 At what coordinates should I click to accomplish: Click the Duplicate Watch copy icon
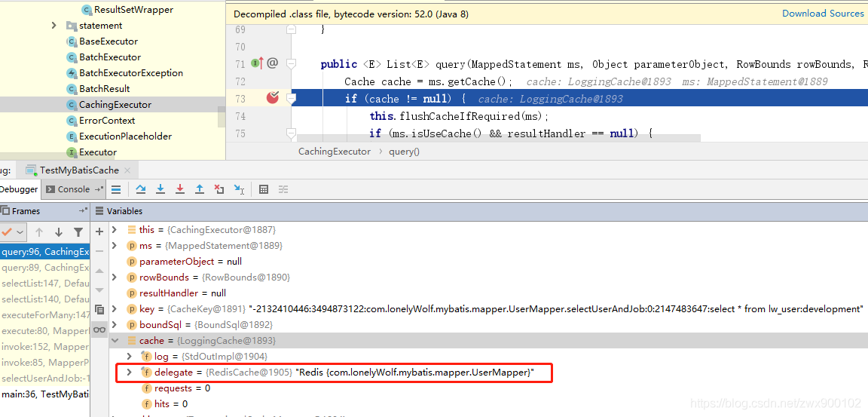tap(99, 310)
